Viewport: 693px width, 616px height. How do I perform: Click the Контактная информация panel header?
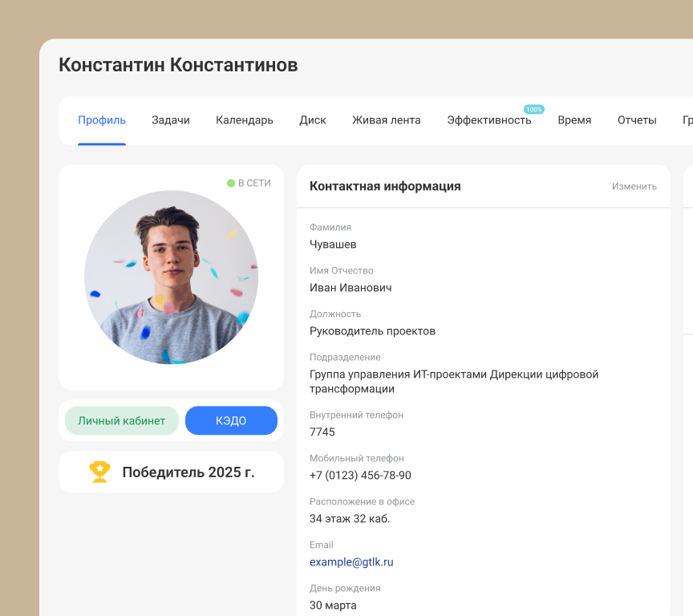click(386, 185)
